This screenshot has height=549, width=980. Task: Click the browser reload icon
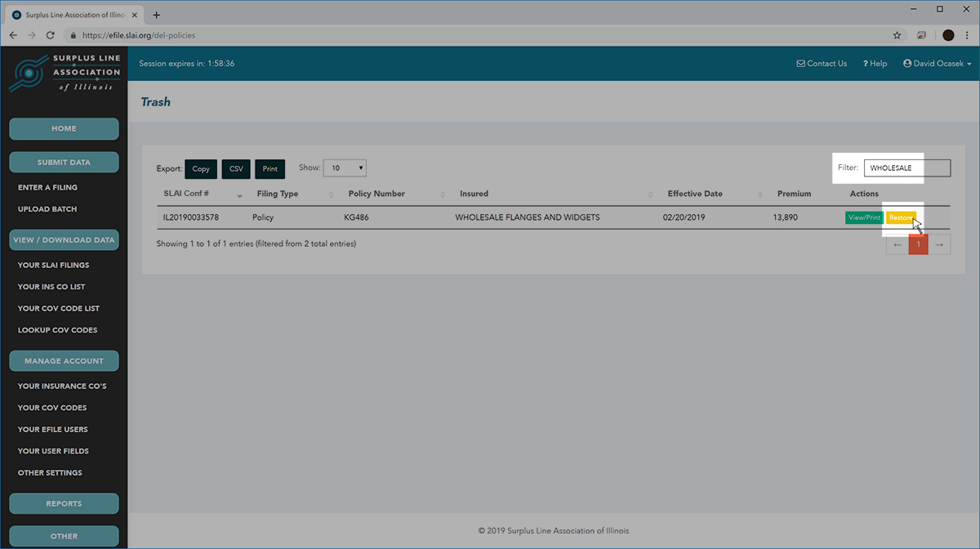tap(51, 35)
